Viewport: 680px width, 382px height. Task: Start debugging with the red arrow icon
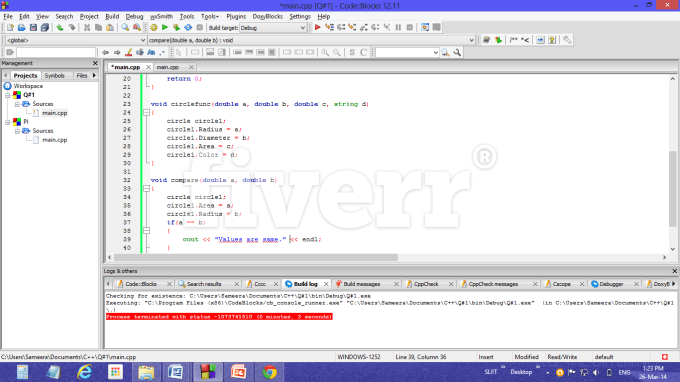click(x=317, y=27)
